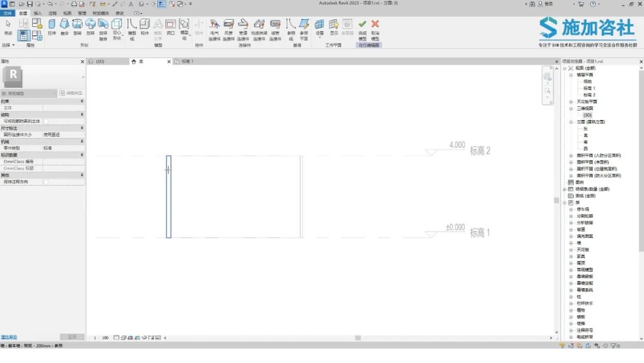
Task: Collapse the 其他 property group
Action: (x=82, y=175)
